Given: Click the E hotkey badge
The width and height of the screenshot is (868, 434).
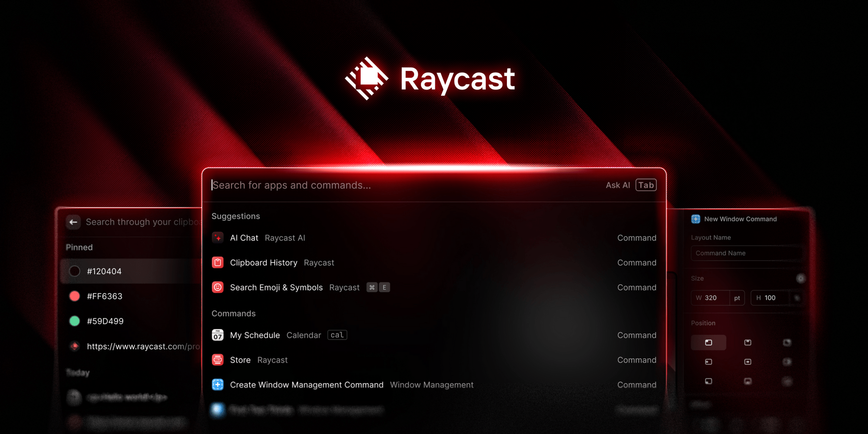Looking at the screenshot, I should coord(384,287).
